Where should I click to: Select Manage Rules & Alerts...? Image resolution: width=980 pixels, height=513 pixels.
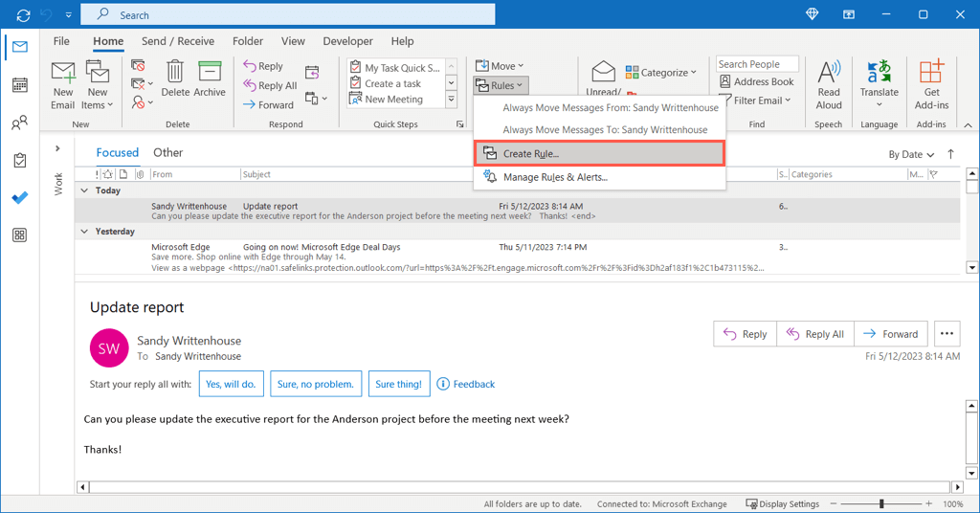click(599, 177)
